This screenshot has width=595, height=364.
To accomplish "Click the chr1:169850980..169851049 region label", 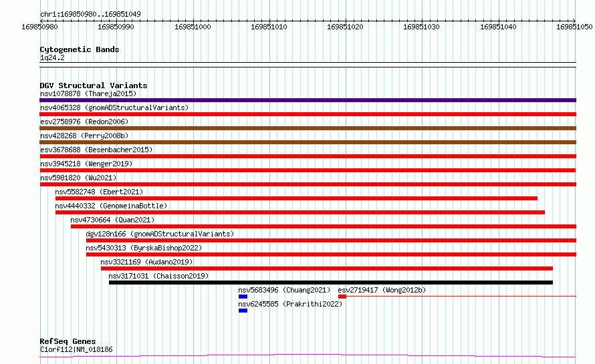I will [x=90, y=14].
